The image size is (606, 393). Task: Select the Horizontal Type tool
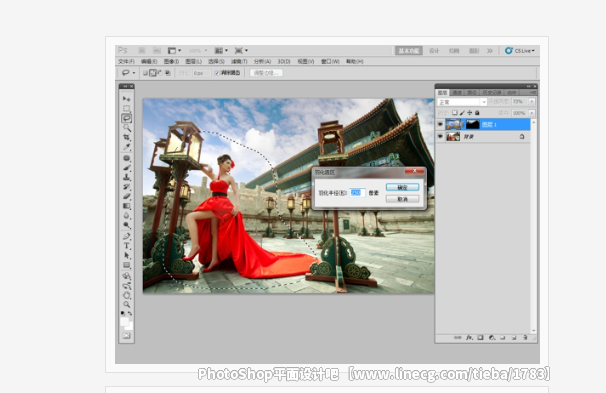pos(126,246)
